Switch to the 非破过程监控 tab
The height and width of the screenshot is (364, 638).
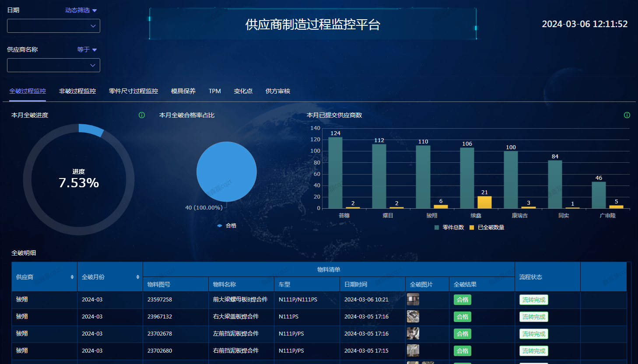coord(77,91)
